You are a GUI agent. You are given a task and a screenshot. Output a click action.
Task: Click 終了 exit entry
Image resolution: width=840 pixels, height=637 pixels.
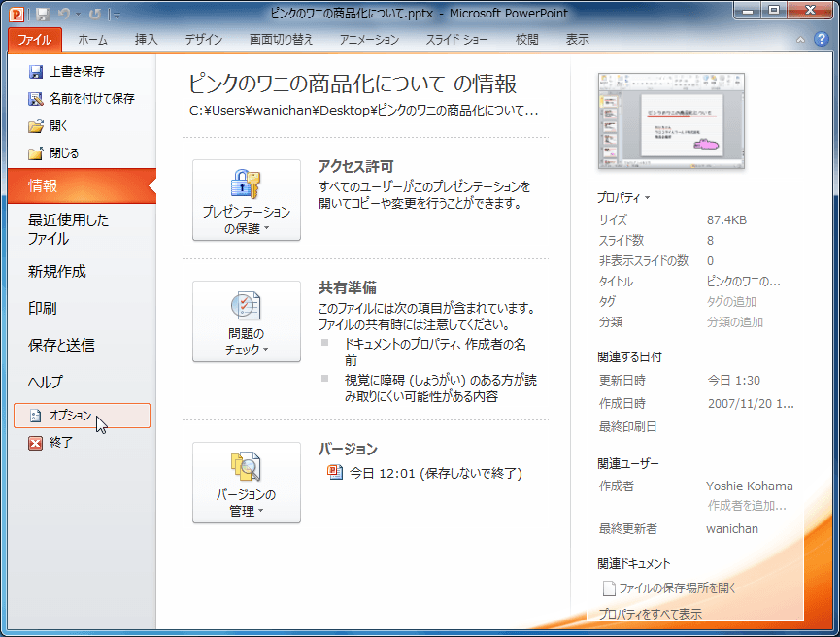(50, 443)
